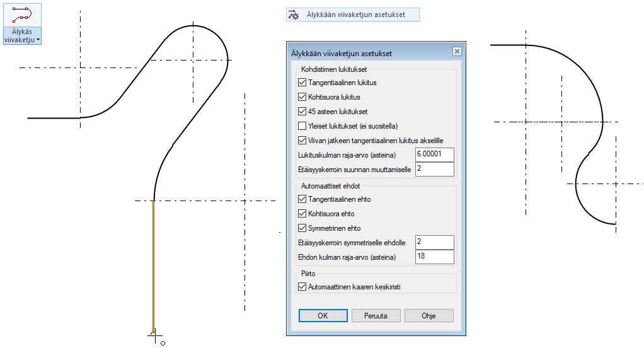Select the highlighted orange vertical line
Viewport: 644px width, 355px height.
tap(154, 267)
